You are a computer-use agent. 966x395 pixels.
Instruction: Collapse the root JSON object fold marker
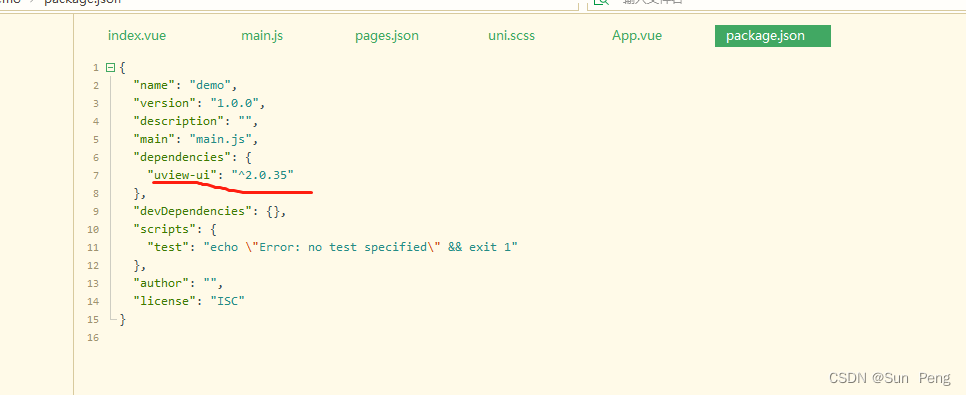click(x=110, y=67)
